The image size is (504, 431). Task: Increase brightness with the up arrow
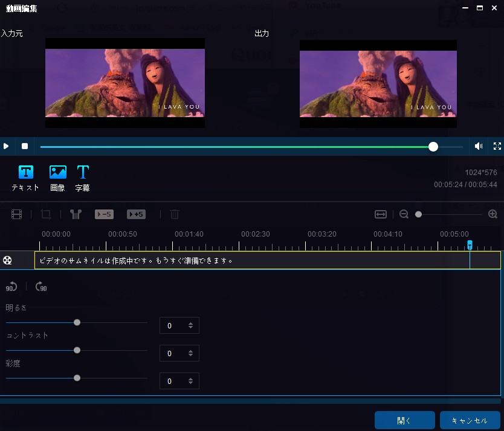point(190,324)
